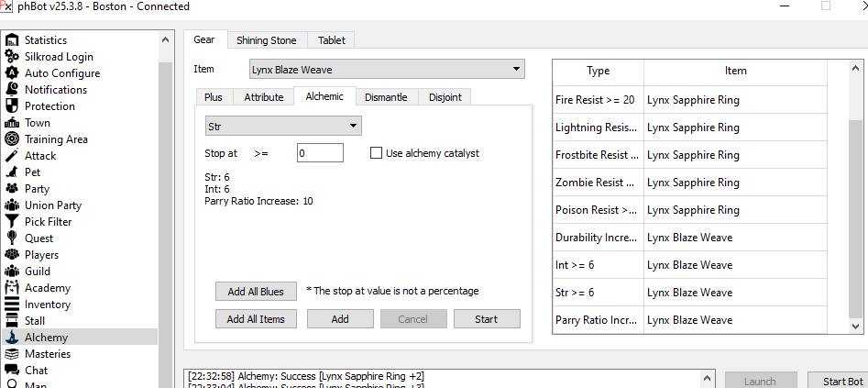Screen dimensions: 868x388
Task: Click the Silkroad Login icon
Action: point(12,57)
